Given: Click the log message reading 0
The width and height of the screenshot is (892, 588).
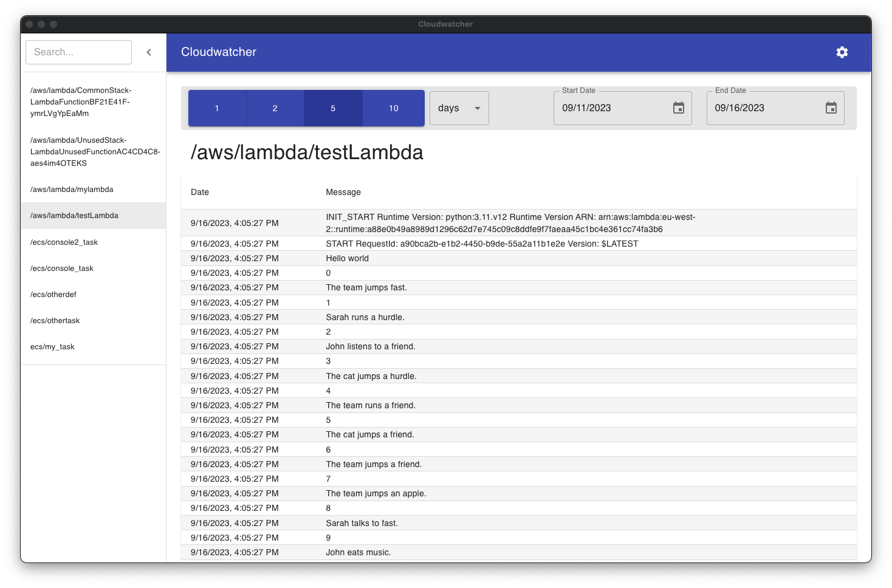Looking at the screenshot, I should (x=328, y=273).
